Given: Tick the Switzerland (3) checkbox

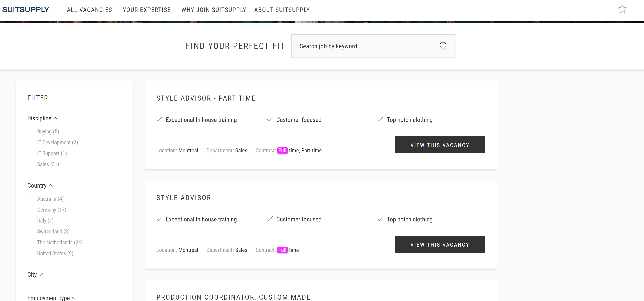Looking at the screenshot, I should click(x=30, y=232).
